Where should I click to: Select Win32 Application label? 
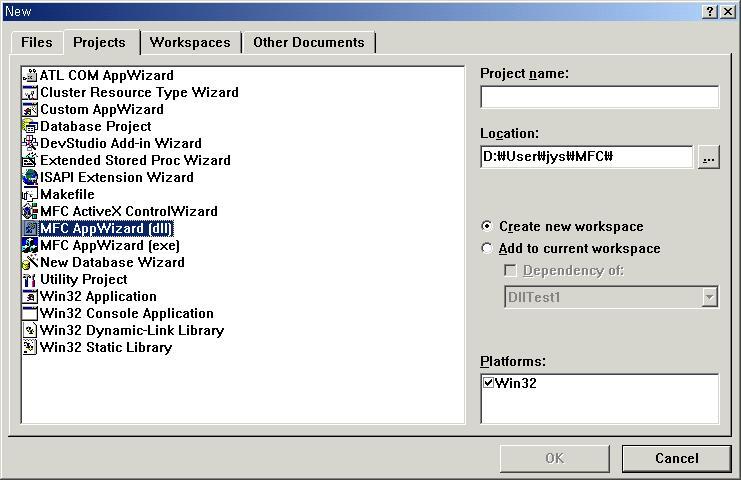(98, 296)
